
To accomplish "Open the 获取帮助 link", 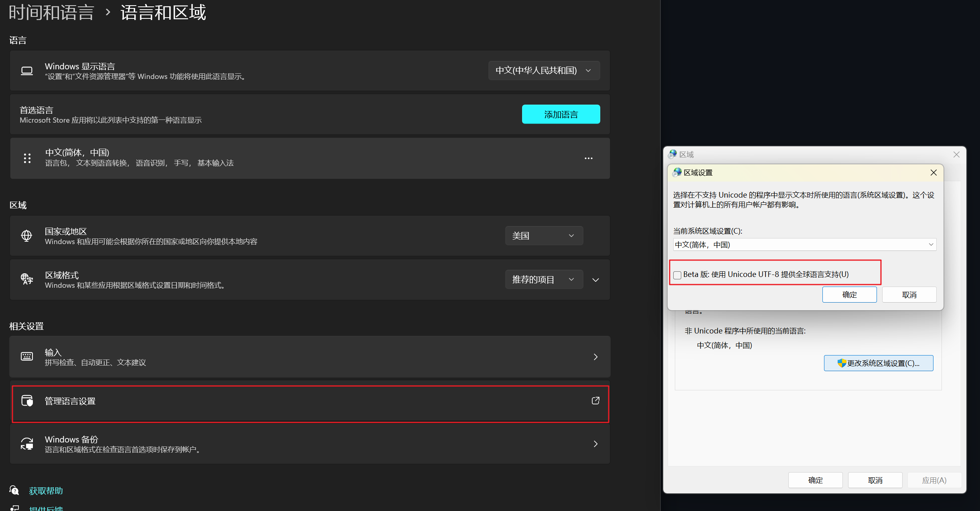I will coord(46,491).
